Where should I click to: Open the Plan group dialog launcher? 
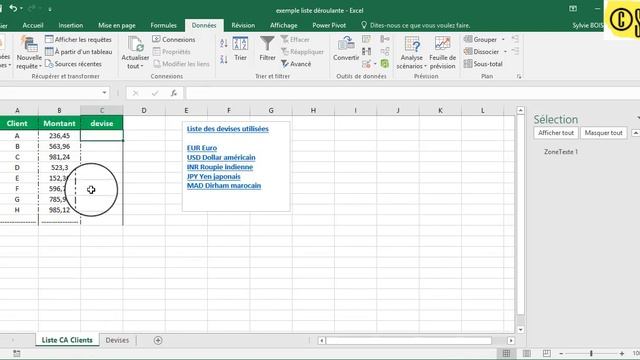(519, 76)
